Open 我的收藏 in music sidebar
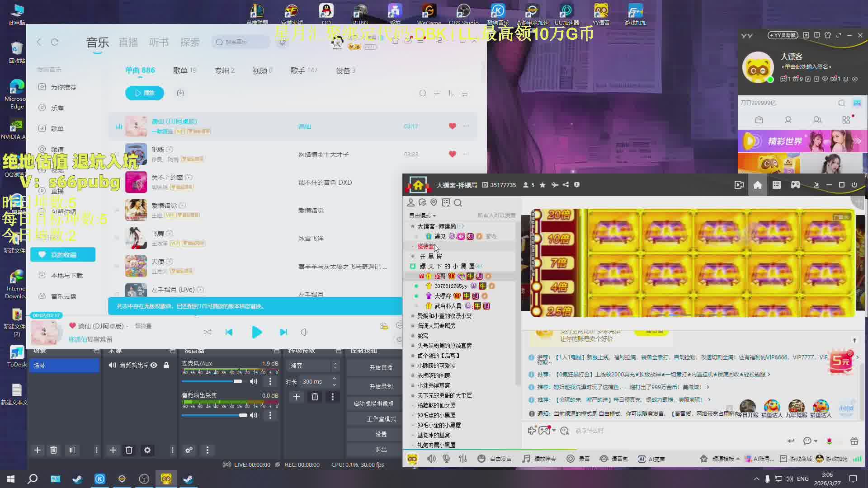Image resolution: width=868 pixels, height=488 pixels. (63, 255)
